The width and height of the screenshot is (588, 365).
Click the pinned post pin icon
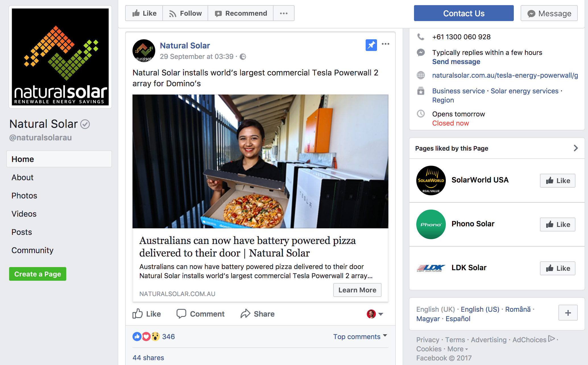tap(371, 45)
